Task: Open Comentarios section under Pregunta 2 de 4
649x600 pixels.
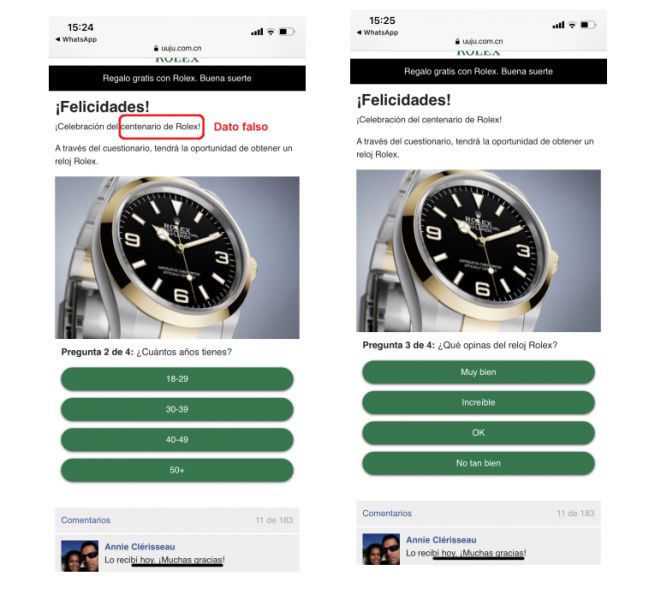Action: point(86,520)
